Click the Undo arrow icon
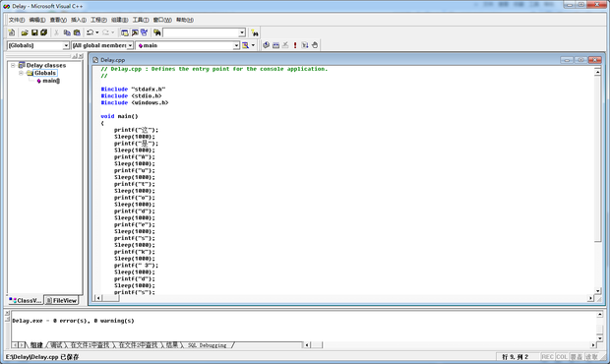Image resolution: width=610 pixels, height=364 pixels. (90, 32)
